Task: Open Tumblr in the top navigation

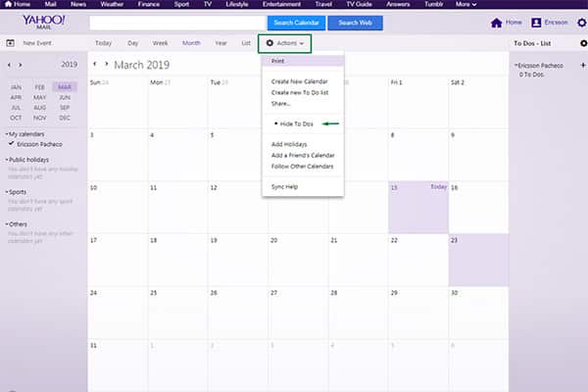Action: pos(433,4)
